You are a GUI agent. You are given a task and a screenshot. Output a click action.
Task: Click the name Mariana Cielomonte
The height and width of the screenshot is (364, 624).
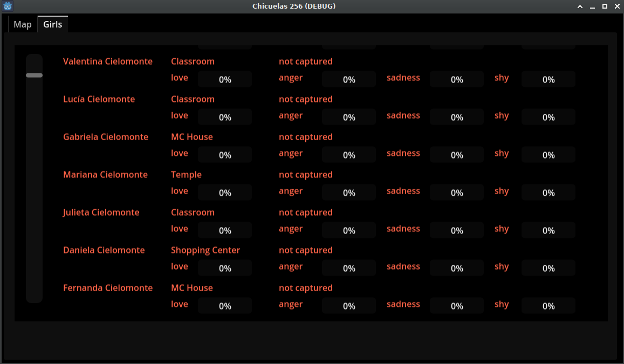[x=106, y=175]
